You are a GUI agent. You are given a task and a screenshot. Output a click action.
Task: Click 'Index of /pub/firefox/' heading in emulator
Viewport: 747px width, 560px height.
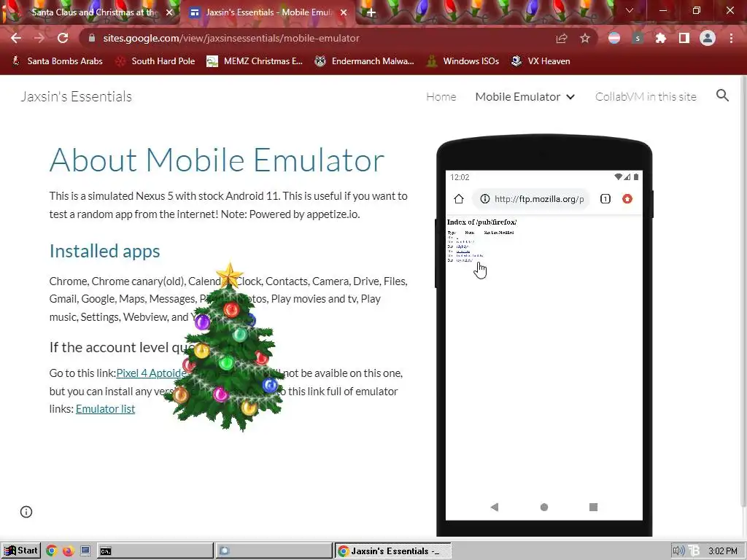pos(481,222)
